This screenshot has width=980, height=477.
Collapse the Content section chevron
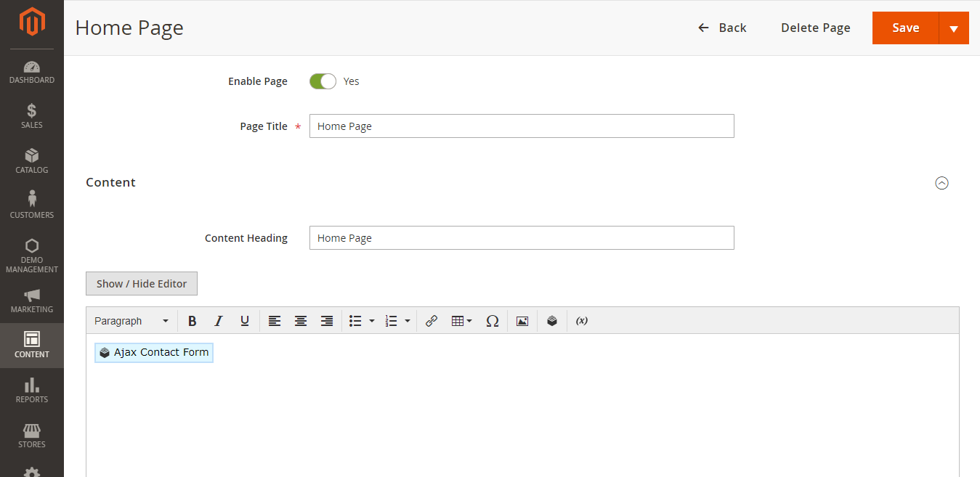pos(942,183)
